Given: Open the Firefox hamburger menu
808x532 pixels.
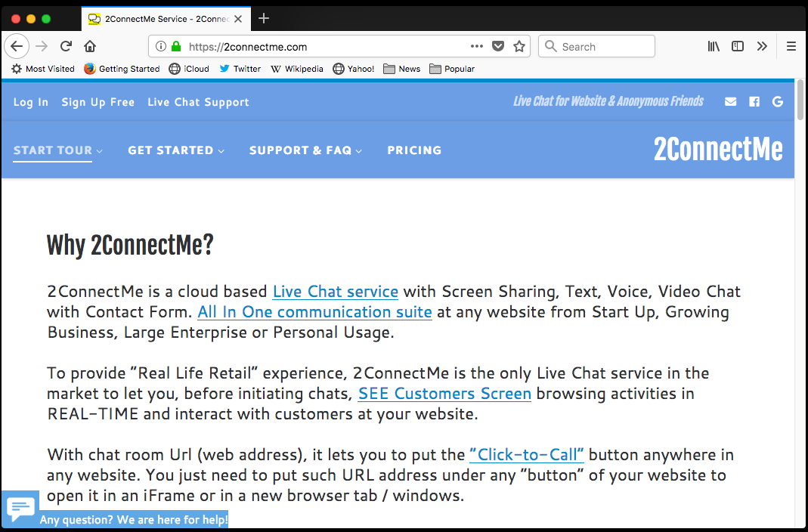Looking at the screenshot, I should coord(791,46).
